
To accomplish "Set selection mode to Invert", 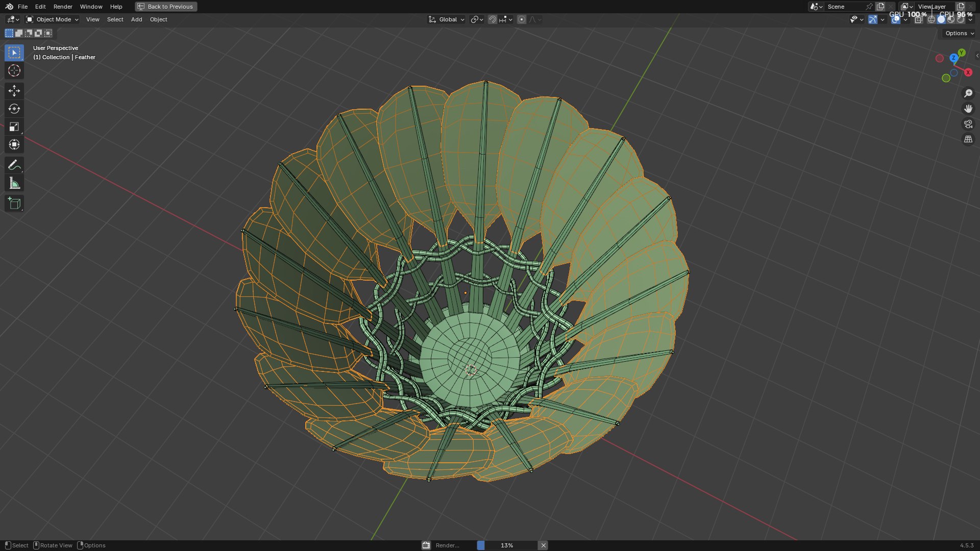I will [x=38, y=33].
